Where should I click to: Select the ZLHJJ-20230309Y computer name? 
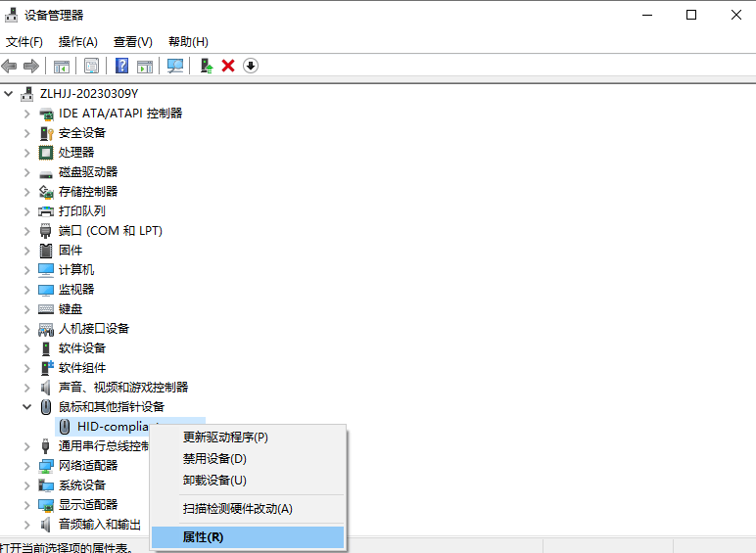click(89, 93)
